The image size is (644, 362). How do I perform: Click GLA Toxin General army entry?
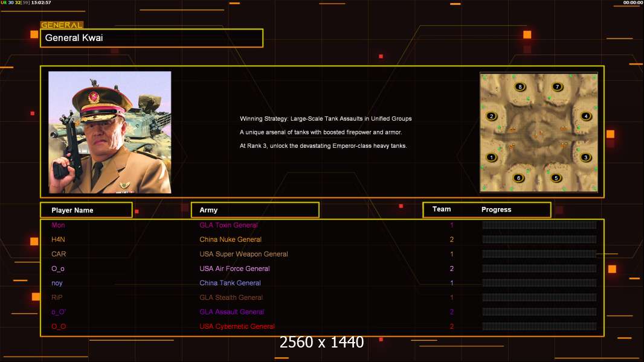(x=228, y=225)
